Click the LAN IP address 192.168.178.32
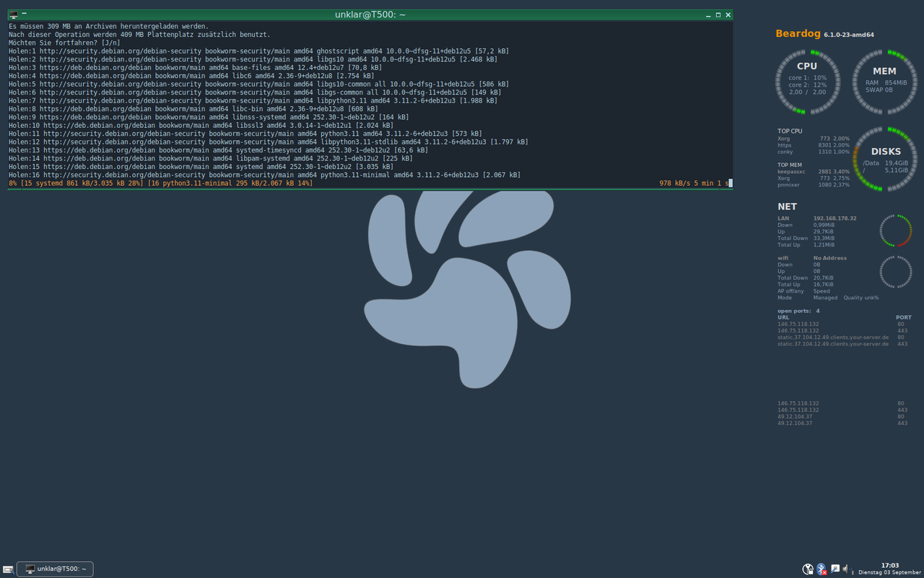The image size is (924, 578). pyautogui.click(x=834, y=218)
